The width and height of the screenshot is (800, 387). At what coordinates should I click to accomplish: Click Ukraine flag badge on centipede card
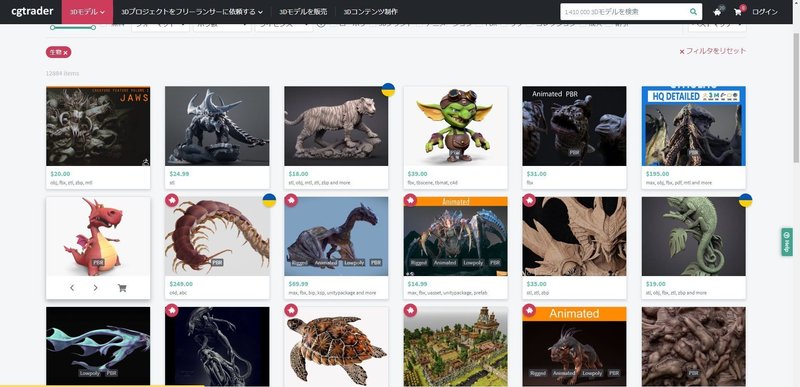(x=269, y=200)
